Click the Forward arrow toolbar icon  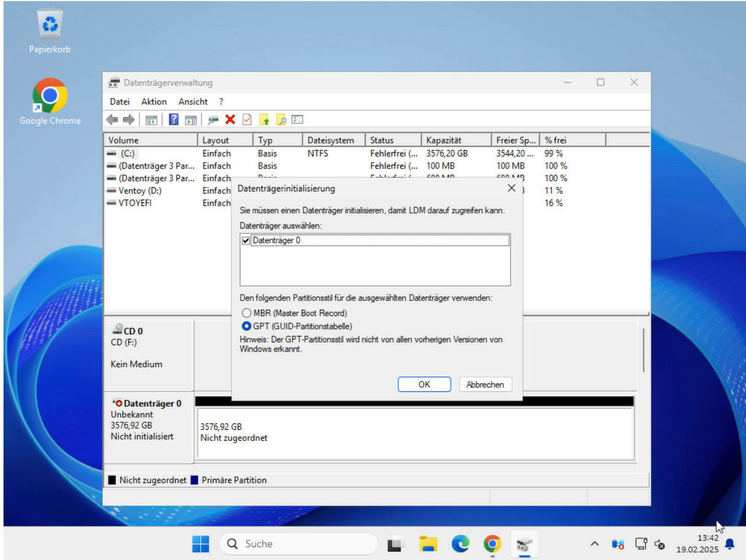pyautogui.click(x=129, y=120)
